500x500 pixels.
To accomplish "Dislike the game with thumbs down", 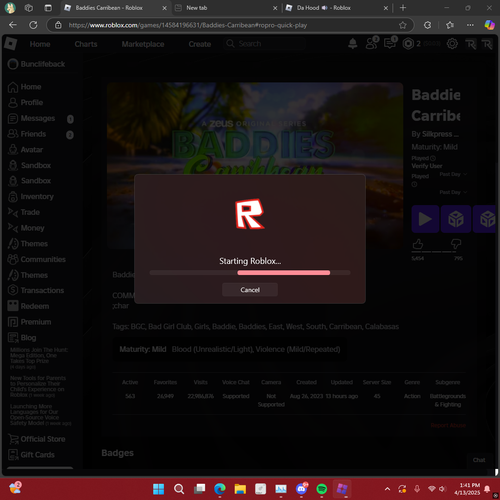I will pos(456,244).
